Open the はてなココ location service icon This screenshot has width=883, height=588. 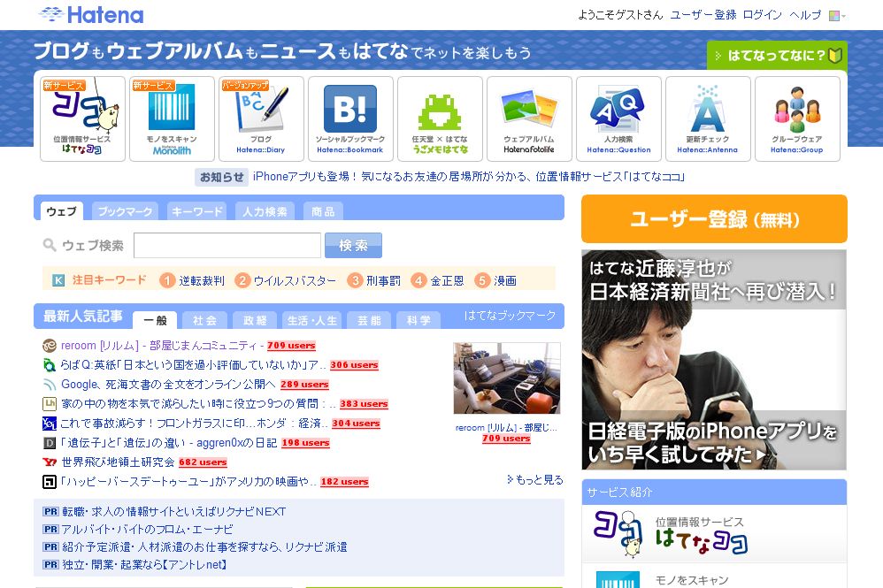pos(83,118)
